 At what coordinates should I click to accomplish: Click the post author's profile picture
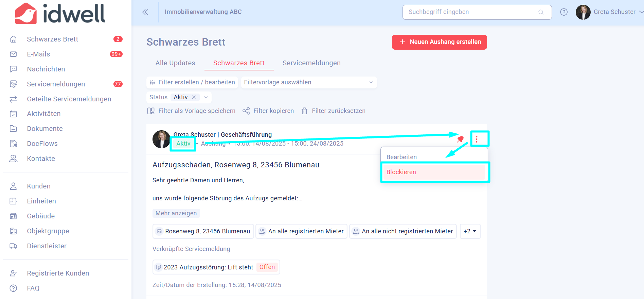[x=161, y=139]
